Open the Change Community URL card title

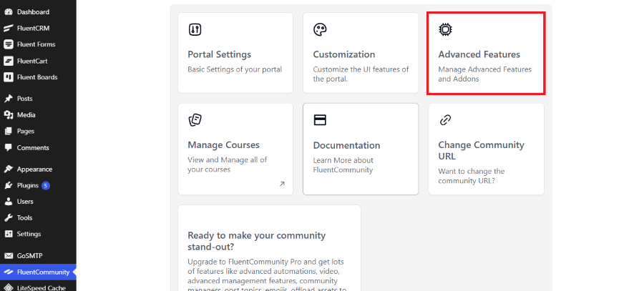coord(481,151)
